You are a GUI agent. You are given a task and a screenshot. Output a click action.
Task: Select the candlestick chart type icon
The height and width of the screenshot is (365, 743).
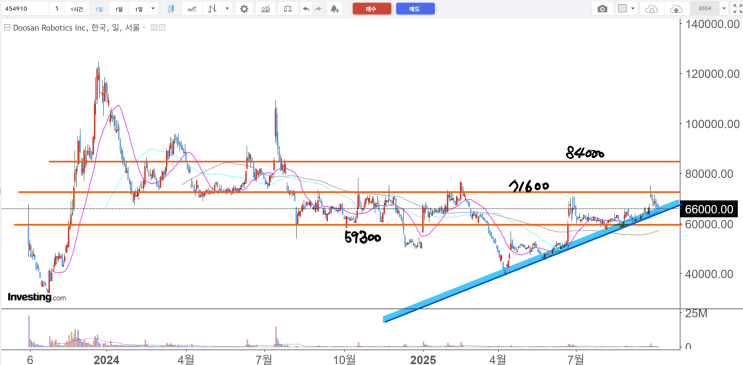tap(171, 9)
